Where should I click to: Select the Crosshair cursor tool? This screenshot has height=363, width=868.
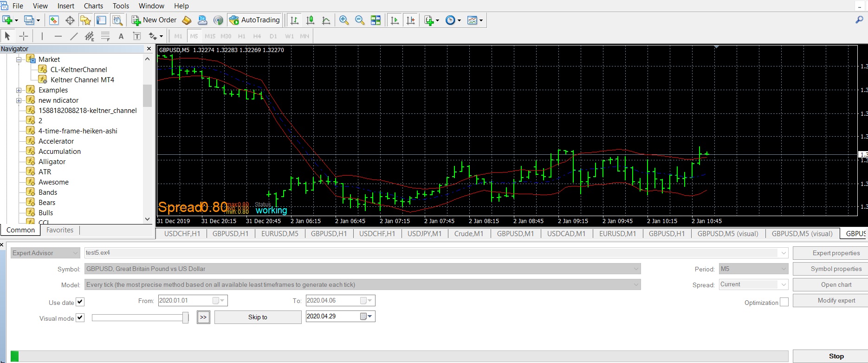(24, 36)
